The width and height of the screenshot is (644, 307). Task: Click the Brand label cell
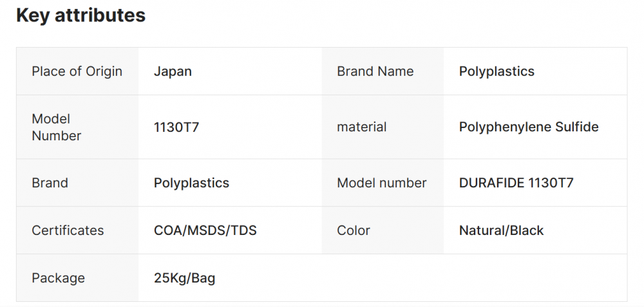coord(50,183)
